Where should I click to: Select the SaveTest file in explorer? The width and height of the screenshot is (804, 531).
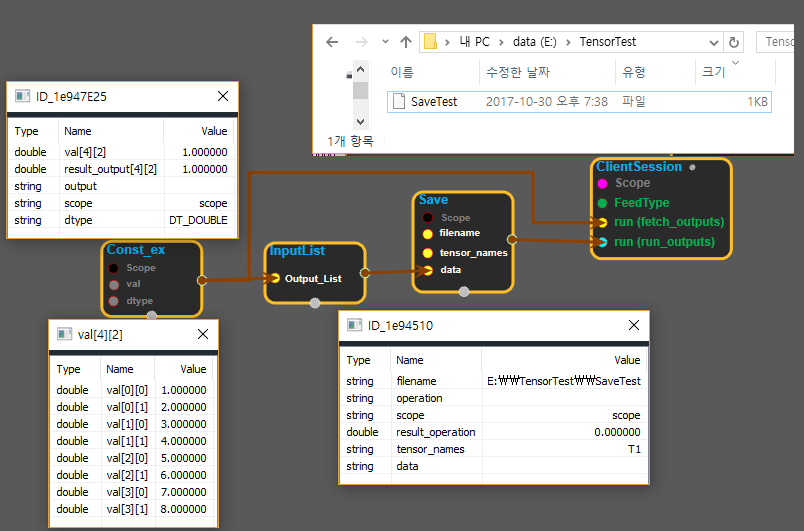433,101
